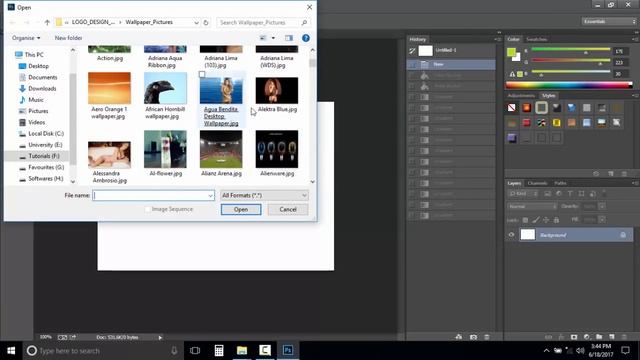This screenshot has height=360, width=640.
Task: Expand the view options dropdown arrow
Action: coord(273,38)
